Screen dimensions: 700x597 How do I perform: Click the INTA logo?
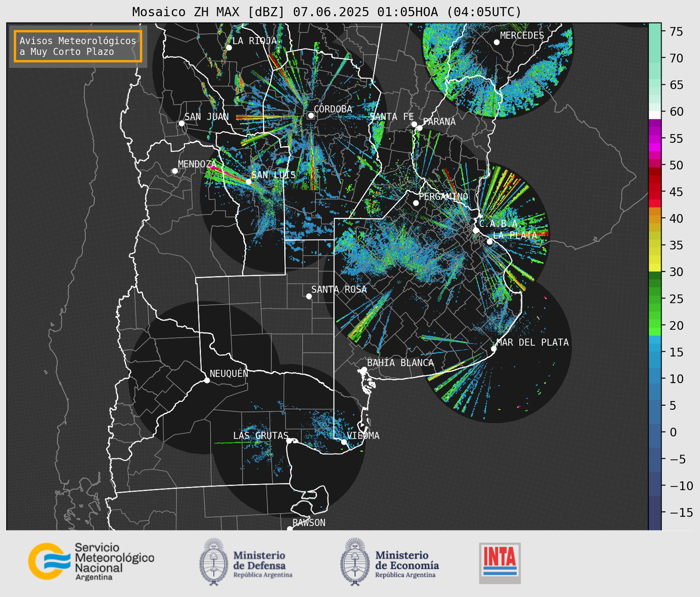point(500,563)
